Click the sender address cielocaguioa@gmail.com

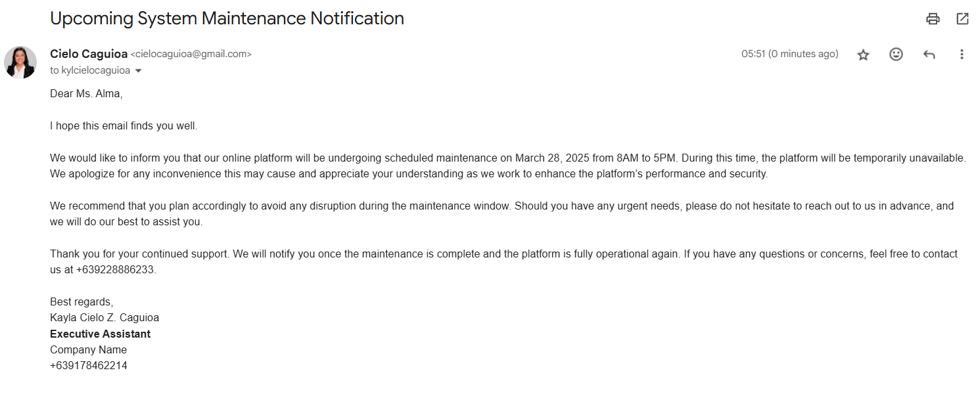pyautogui.click(x=191, y=55)
